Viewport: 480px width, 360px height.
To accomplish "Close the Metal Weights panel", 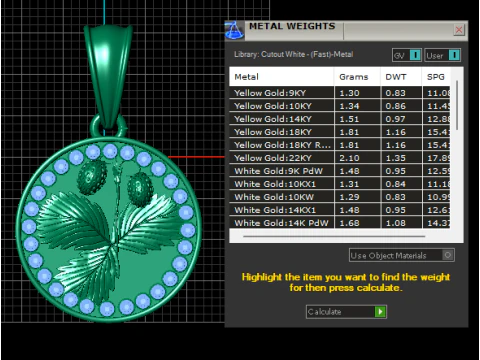I will click(x=459, y=30).
